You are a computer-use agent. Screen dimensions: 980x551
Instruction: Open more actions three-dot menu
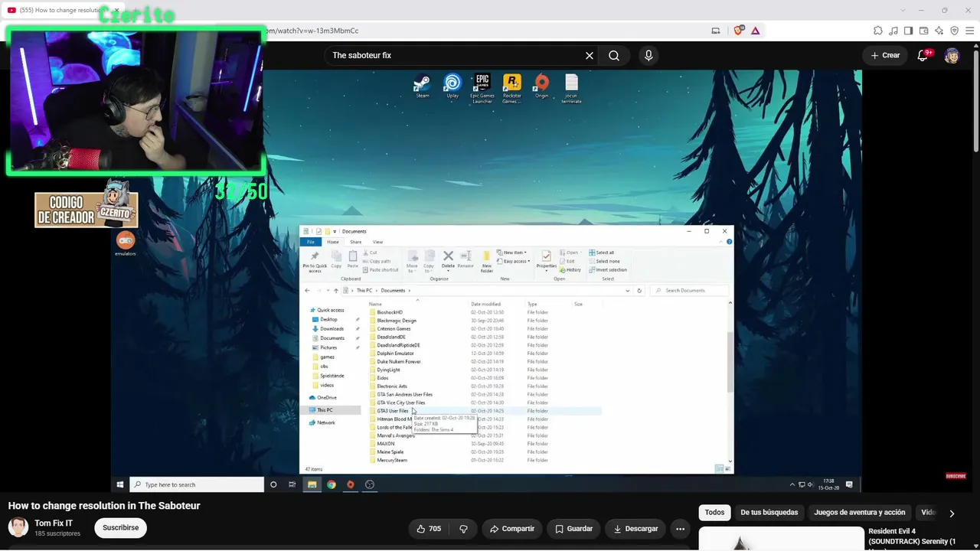click(x=680, y=529)
